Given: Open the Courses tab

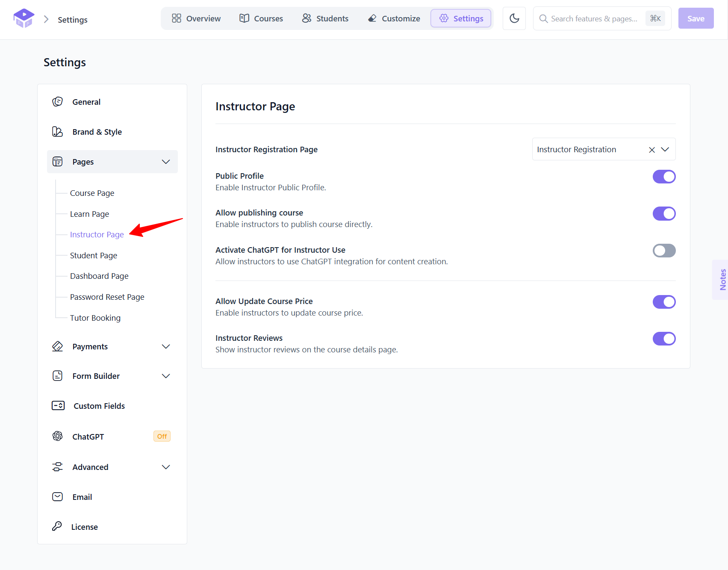Looking at the screenshot, I should coord(261,18).
